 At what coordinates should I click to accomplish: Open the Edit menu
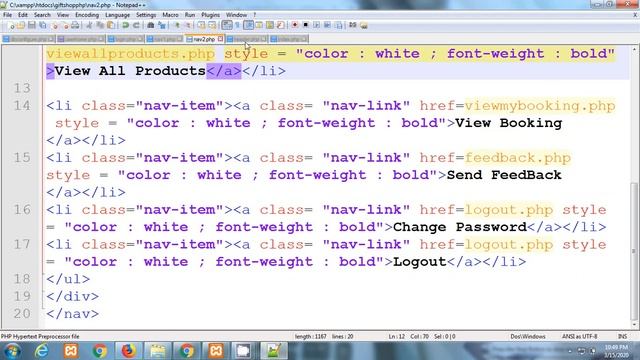(23, 15)
